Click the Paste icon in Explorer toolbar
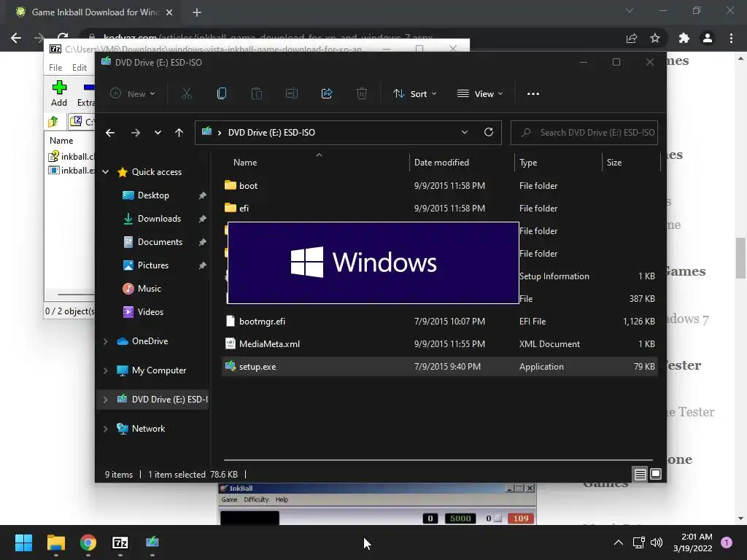747x560 pixels. pos(256,94)
